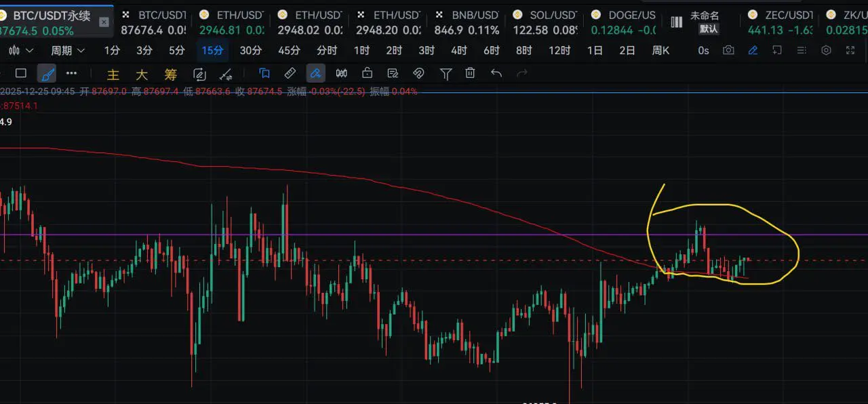The image size is (868, 404).
Task: Select the brush drawing tool
Action: 46,73
